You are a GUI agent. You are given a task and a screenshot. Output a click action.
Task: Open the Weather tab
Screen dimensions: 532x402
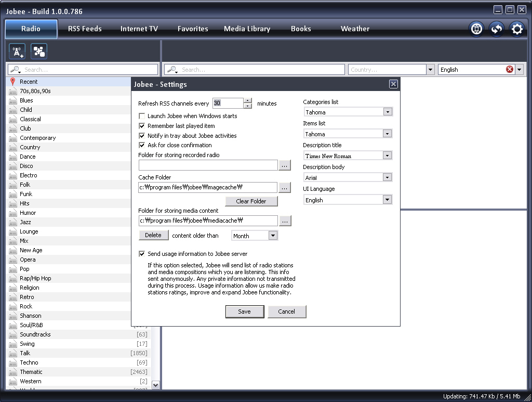pos(355,29)
